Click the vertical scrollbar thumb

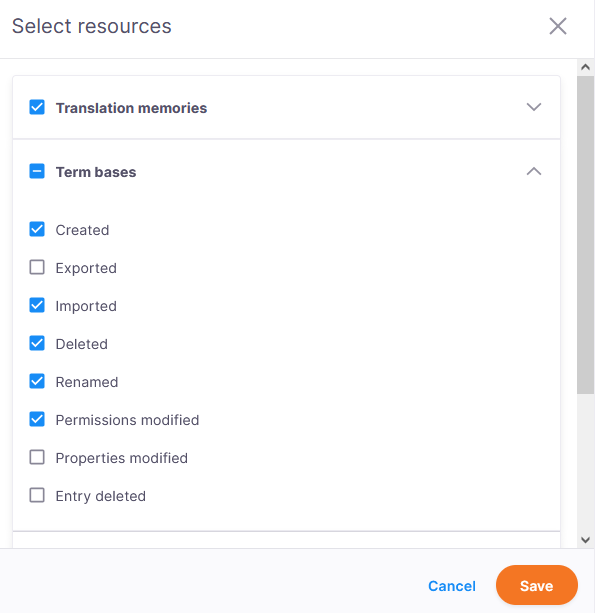[585, 235]
